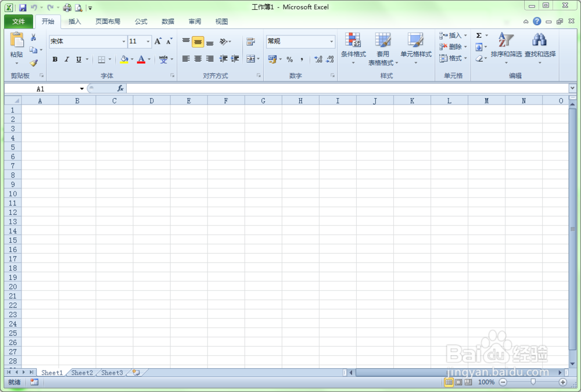Click the text orientation icon
Image resolution: width=581 pixels, height=392 pixels.
[224, 41]
